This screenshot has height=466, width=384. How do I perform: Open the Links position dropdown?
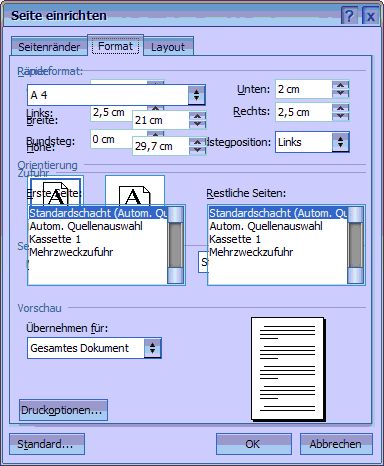point(312,142)
